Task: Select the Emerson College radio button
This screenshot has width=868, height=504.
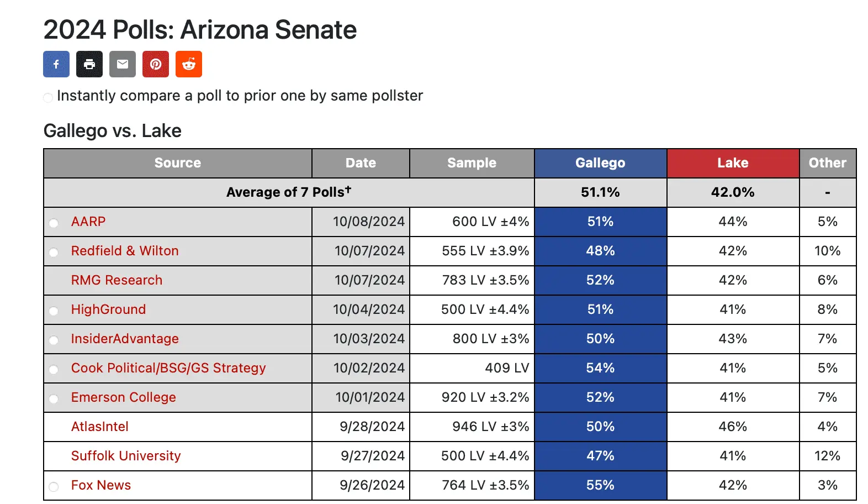Action: (x=54, y=399)
